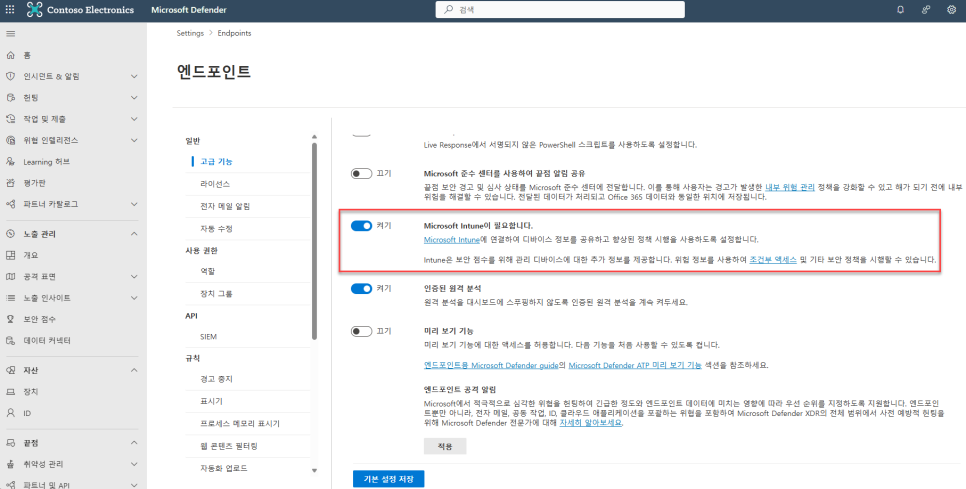The height and width of the screenshot is (489, 966).
Task: Open the 조건부 액세스 link
Action: click(773, 260)
